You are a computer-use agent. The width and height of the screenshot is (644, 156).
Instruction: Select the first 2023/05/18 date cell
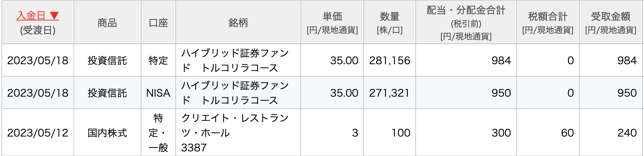click(38, 60)
